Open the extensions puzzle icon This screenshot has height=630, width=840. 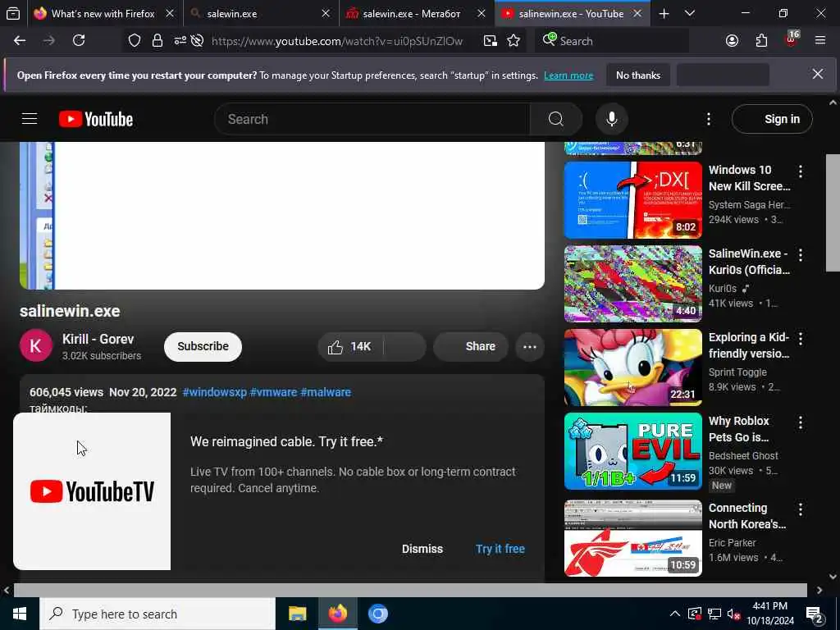click(x=761, y=41)
